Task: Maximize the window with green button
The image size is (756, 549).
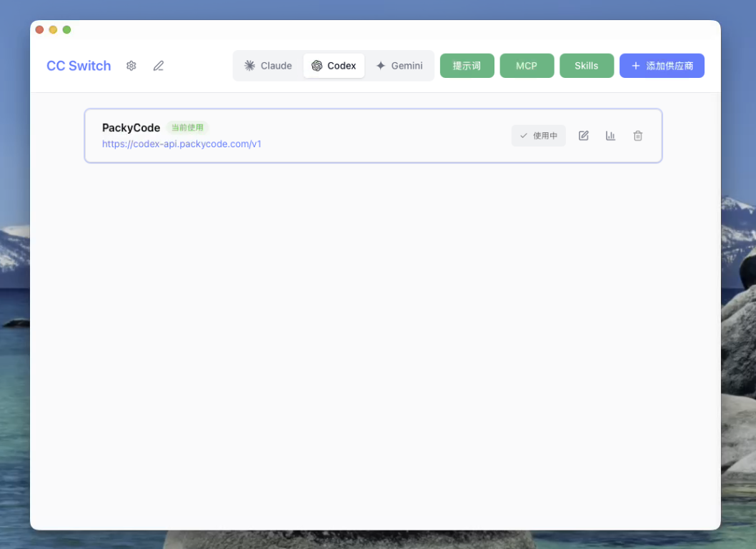Action: coord(66,29)
